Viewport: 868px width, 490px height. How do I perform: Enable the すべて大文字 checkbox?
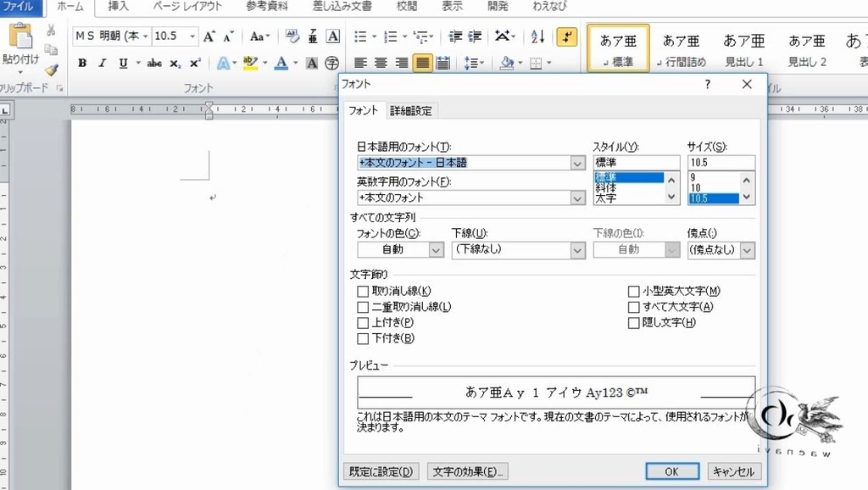pyautogui.click(x=633, y=307)
